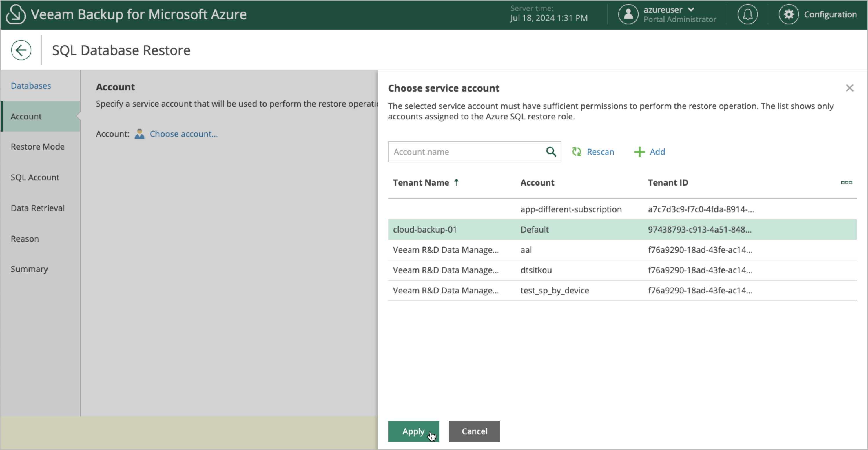Toggle Tenant Name sort arrow
The width and height of the screenshot is (868, 450).
click(x=456, y=182)
